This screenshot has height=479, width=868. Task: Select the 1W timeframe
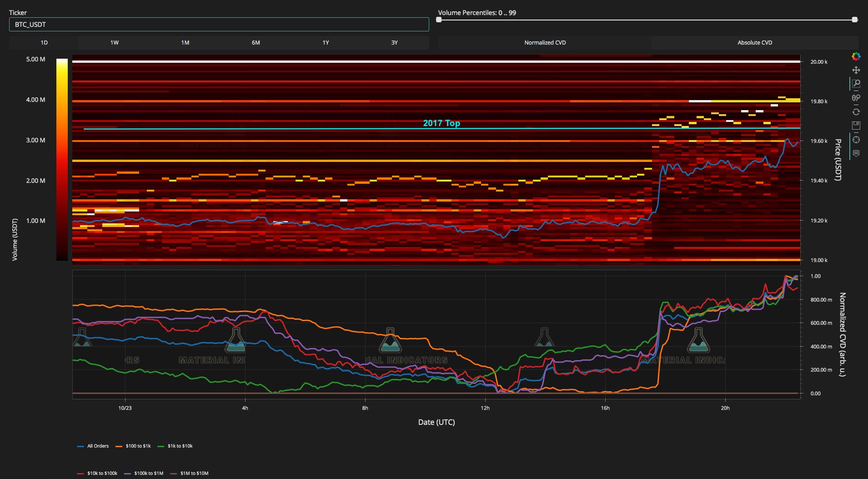pyautogui.click(x=114, y=43)
